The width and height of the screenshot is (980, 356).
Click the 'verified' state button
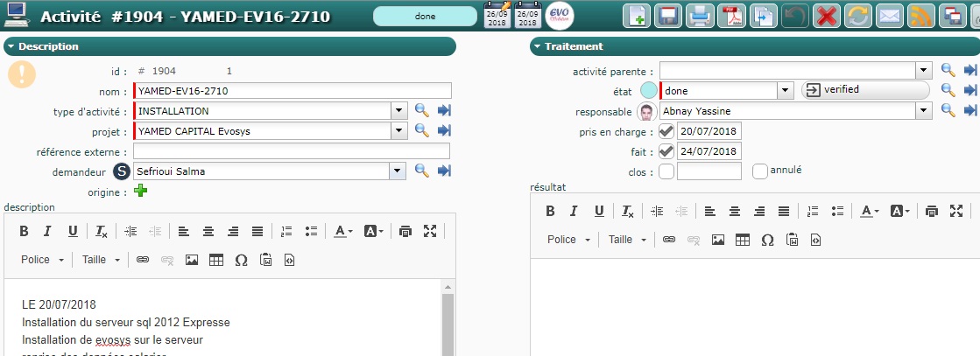tap(864, 90)
